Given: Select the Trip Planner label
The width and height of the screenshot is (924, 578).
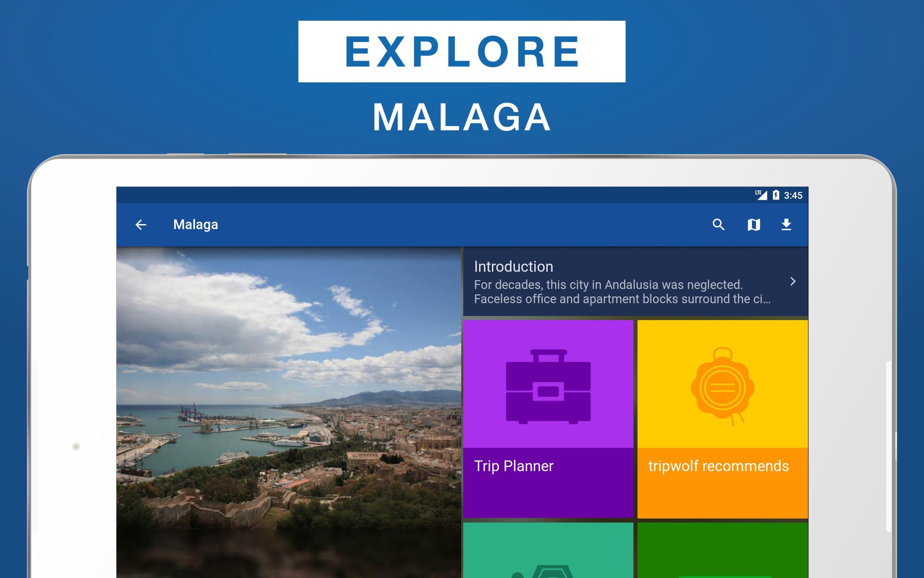Looking at the screenshot, I should point(514,466).
